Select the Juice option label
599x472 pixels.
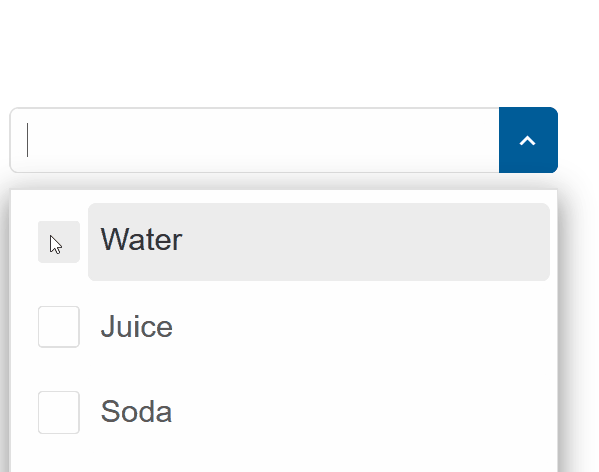coord(136,327)
